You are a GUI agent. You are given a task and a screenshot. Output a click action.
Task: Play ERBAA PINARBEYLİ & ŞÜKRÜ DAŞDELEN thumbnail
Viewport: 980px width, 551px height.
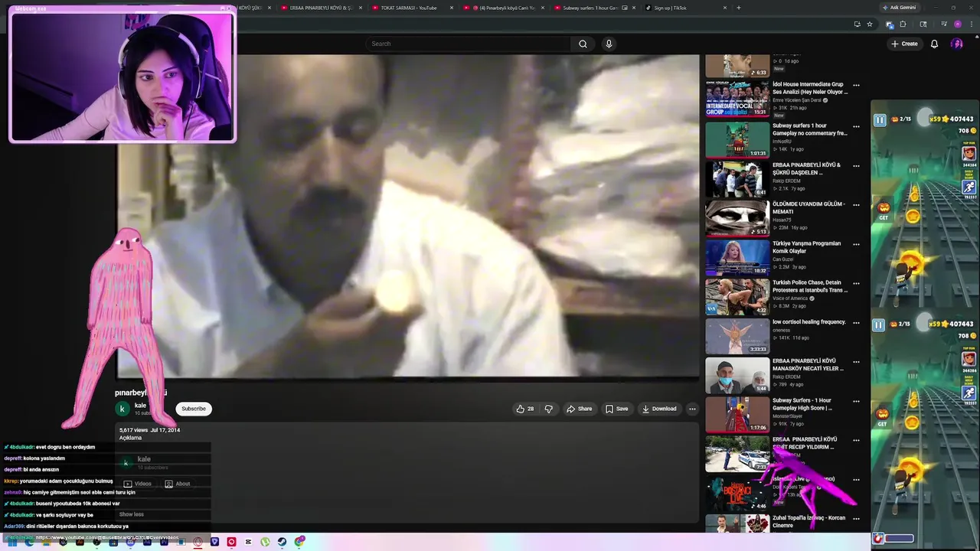(737, 179)
